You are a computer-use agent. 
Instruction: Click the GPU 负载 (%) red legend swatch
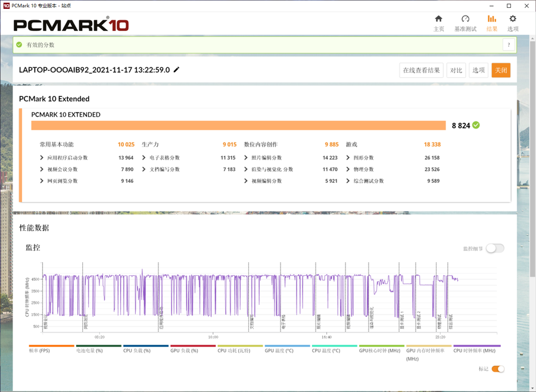click(x=193, y=346)
